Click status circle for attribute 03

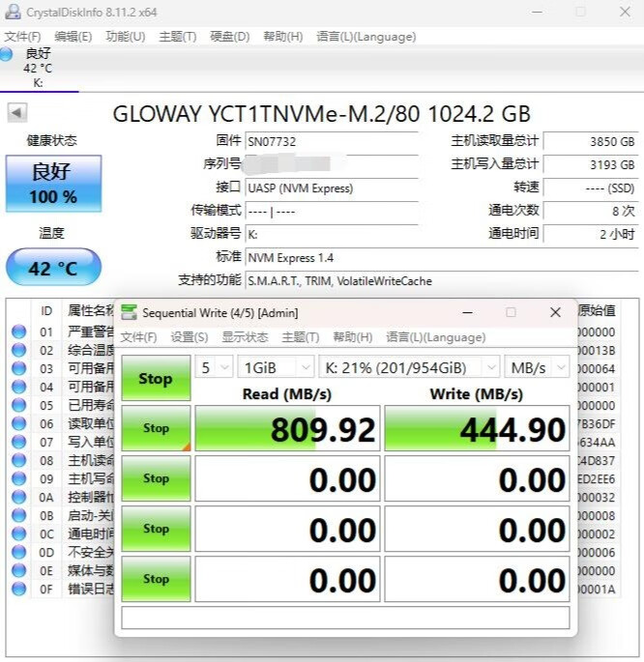point(18,368)
